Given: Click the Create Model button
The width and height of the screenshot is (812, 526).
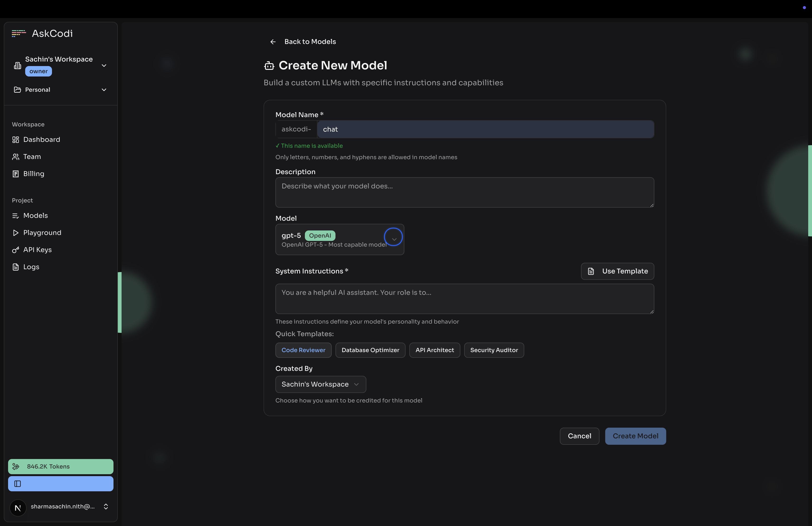Looking at the screenshot, I should 635,436.
